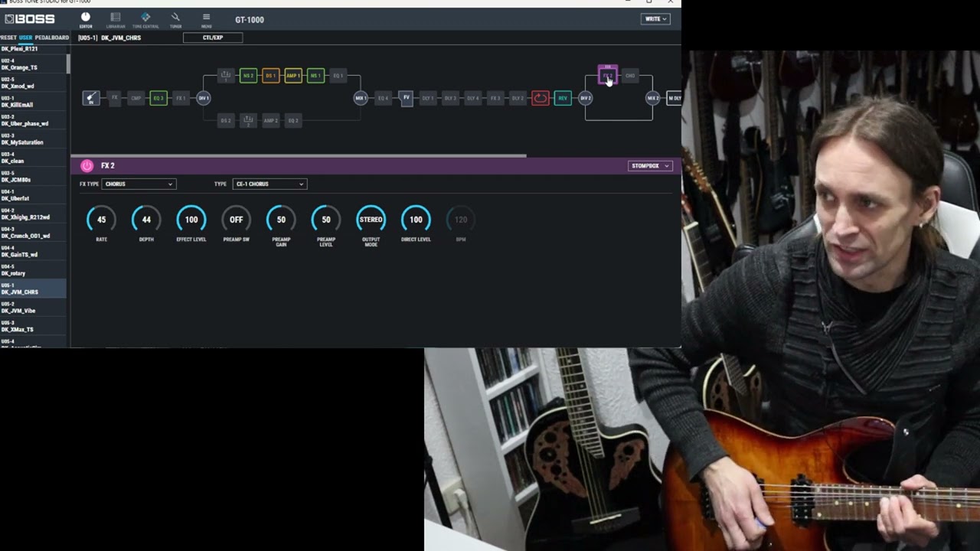Switch to the USER tab

pos(26,37)
